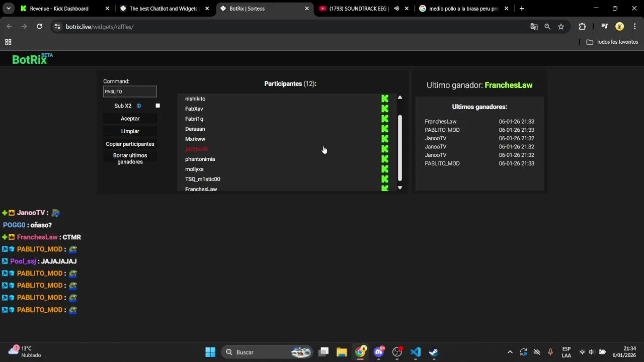Open Visual Studio Code from the taskbar

point(415,352)
